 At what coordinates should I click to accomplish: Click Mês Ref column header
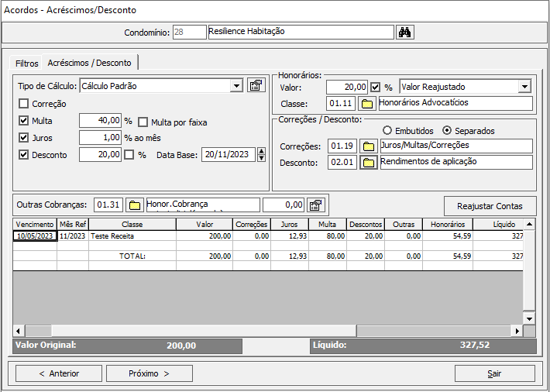[73, 225]
